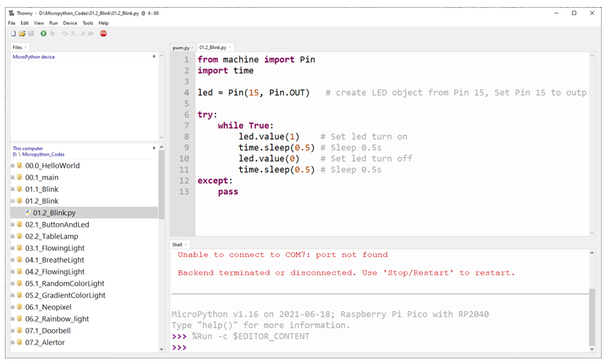Open the Tools menu
This screenshot has height=364, width=608.
88,23
